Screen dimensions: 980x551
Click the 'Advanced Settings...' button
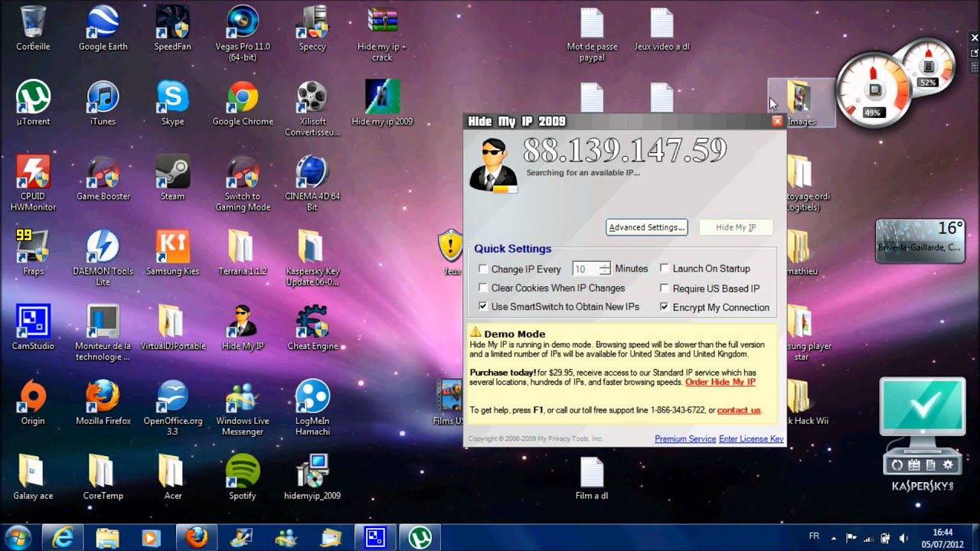coord(647,227)
